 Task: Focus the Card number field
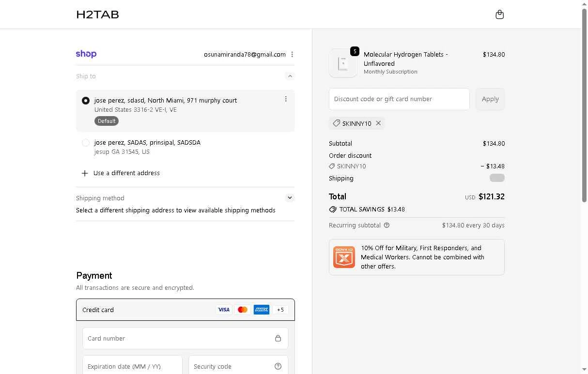[186, 338]
